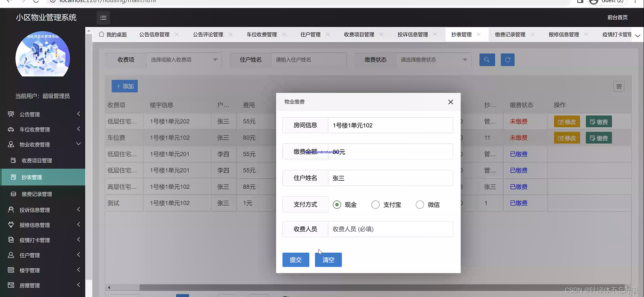This screenshot has height=297, width=644.
Task: Click 修改 for the 低层住宅 1号楼1单元202 row
Action: [x=567, y=122]
